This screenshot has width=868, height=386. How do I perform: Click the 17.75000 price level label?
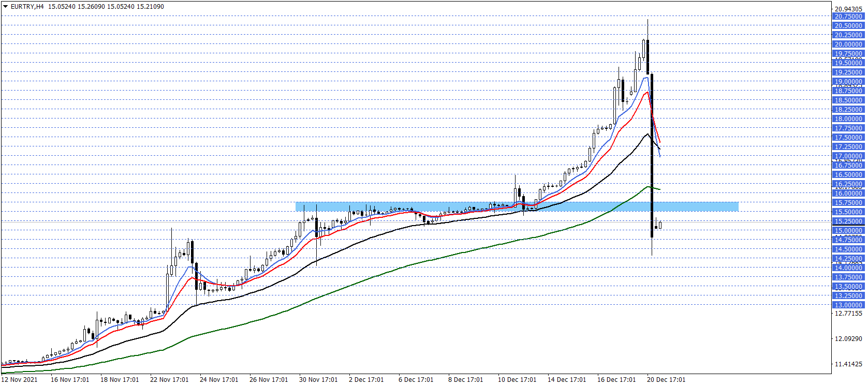click(x=848, y=128)
